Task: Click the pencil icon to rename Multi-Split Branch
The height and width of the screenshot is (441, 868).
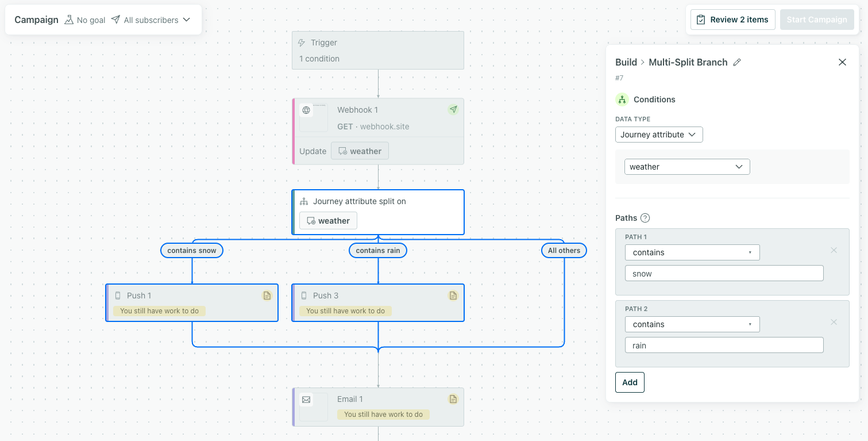Action: pyautogui.click(x=738, y=62)
